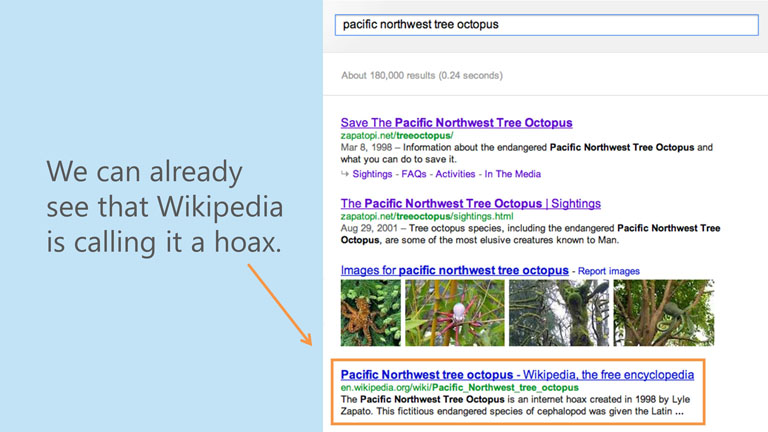Click the zapatopi.net/treeoctopus/sightings.html URL
The width and height of the screenshot is (768, 432).
(x=426, y=216)
